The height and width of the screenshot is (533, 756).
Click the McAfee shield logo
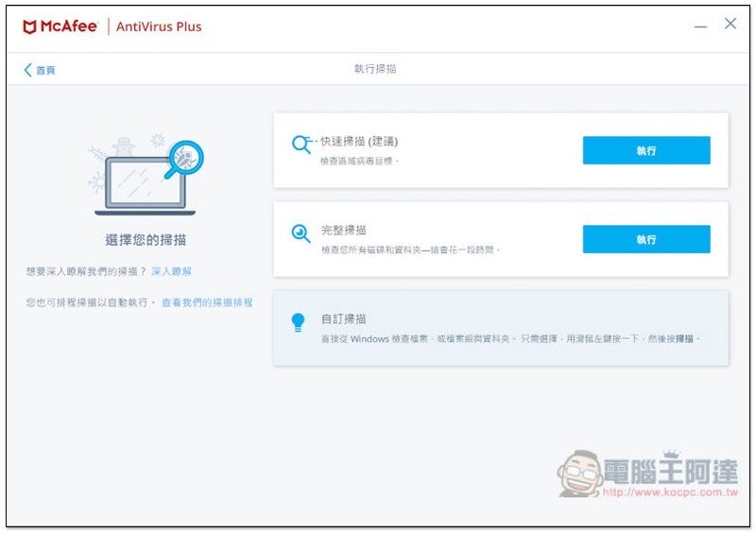tap(29, 27)
